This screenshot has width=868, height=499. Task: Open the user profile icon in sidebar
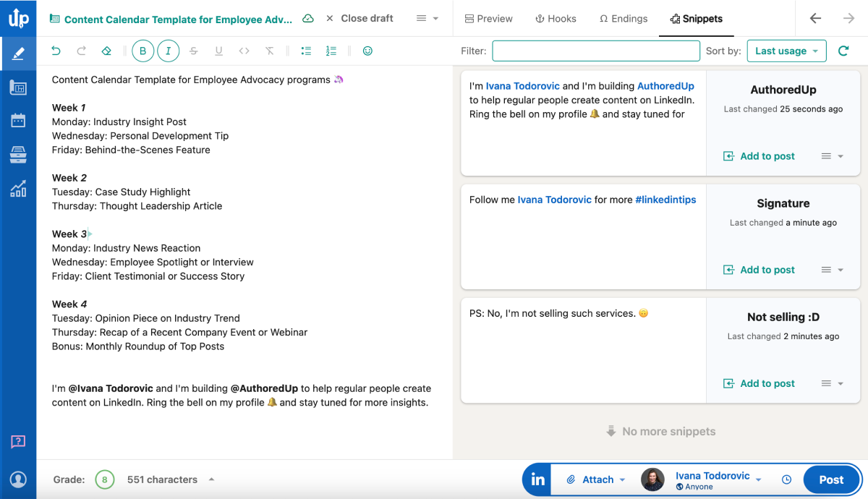[x=18, y=479]
